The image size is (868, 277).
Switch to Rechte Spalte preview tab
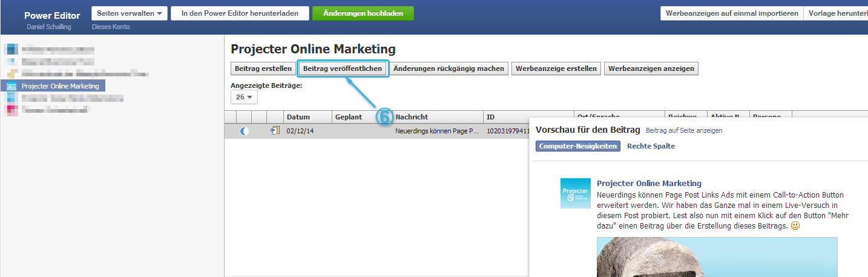coord(651,146)
